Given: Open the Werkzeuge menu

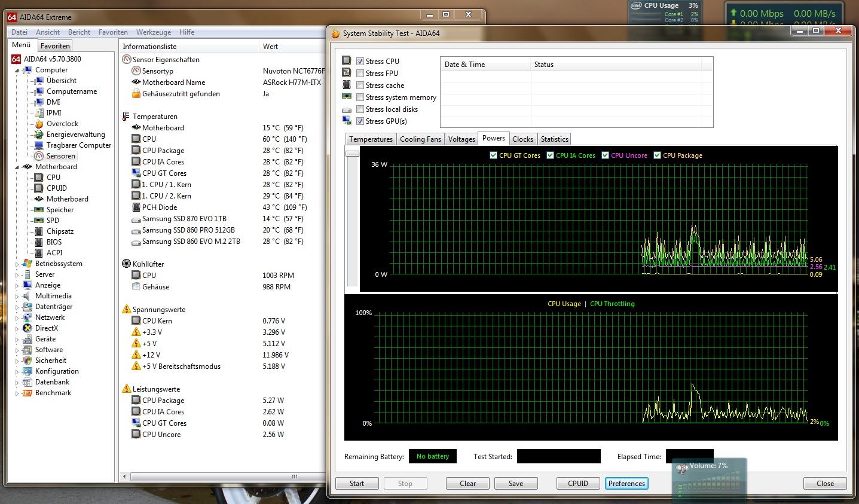Looking at the screenshot, I should 154,32.
